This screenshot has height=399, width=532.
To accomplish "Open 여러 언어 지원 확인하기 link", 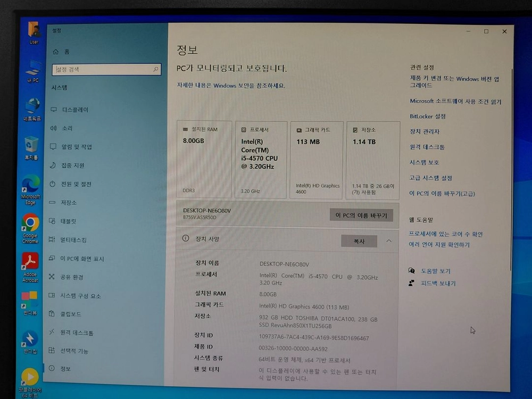I will [x=439, y=244].
